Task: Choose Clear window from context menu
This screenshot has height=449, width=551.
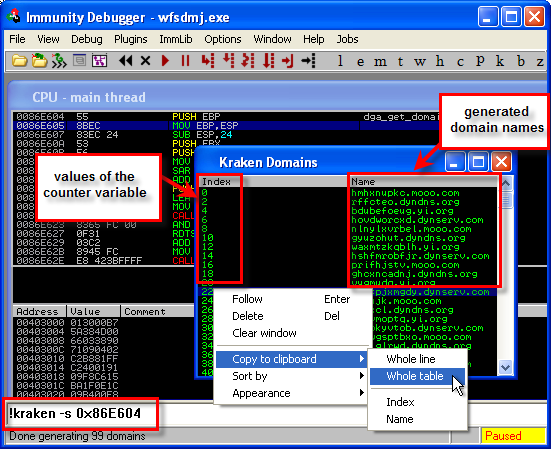Action: [264, 333]
